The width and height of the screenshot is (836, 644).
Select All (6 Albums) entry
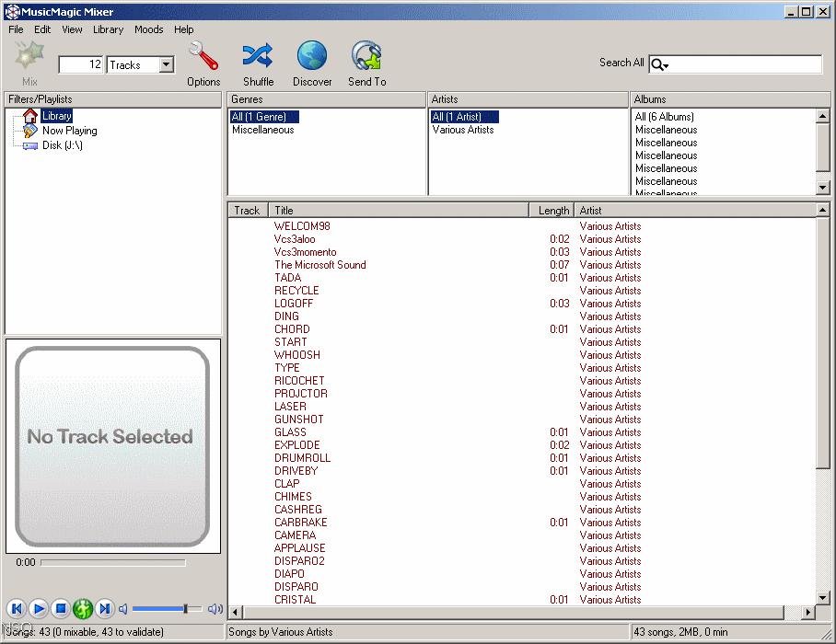[x=665, y=117]
